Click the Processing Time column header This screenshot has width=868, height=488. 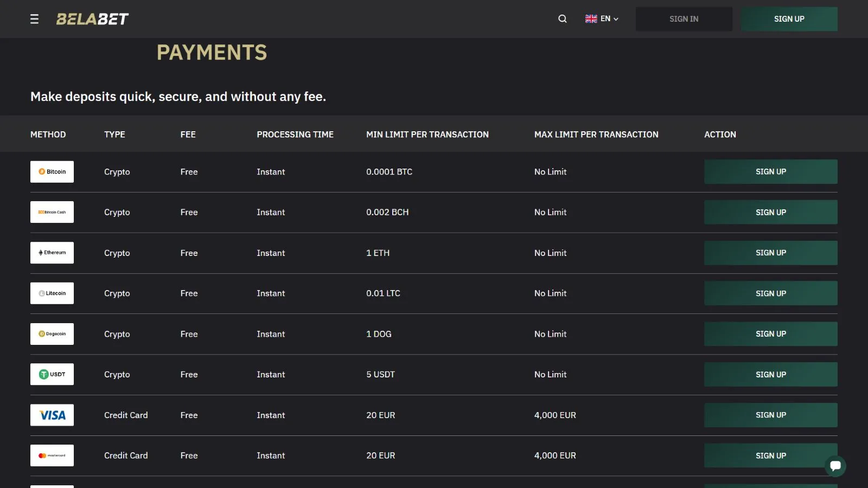(x=295, y=134)
